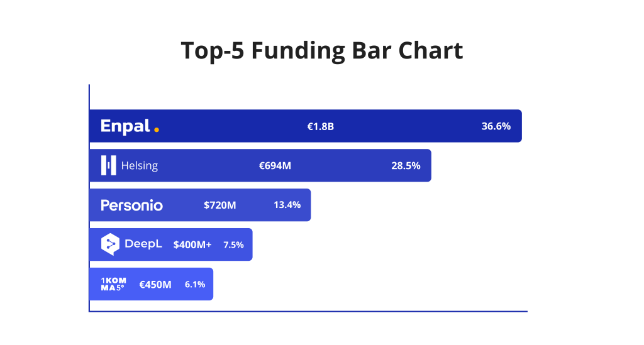Click the 13.4% label on Personio bar
This screenshot has height=345, width=644.
point(287,205)
